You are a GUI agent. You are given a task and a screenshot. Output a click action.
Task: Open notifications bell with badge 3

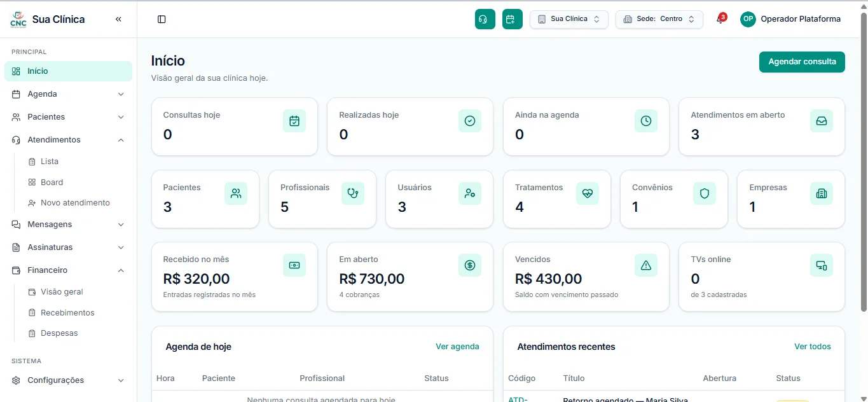(720, 19)
